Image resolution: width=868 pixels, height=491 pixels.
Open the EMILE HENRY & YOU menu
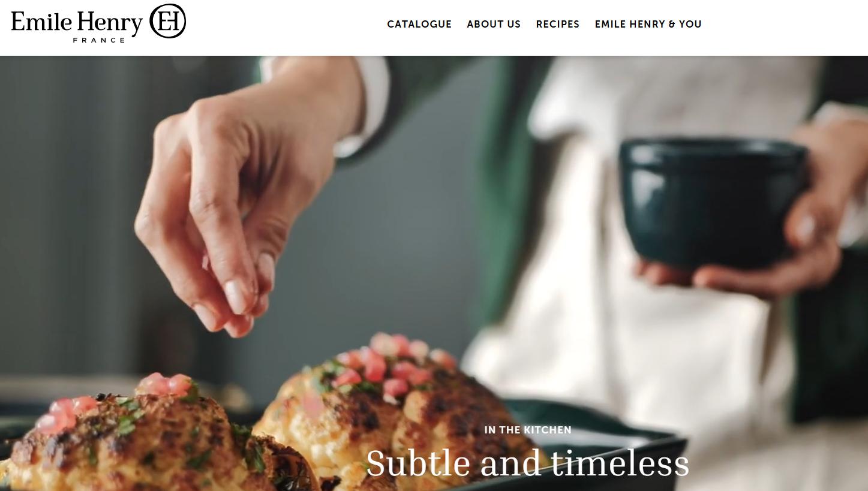point(648,24)
